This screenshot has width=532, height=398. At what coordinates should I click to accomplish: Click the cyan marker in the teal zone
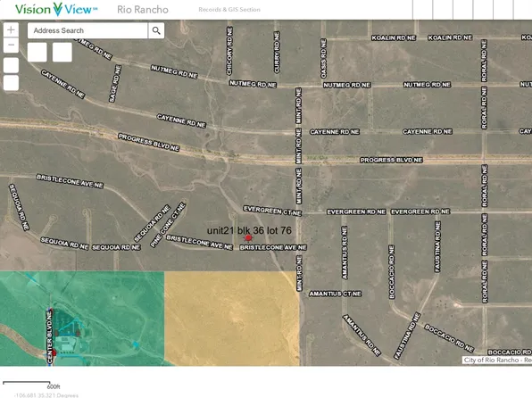click(136, 344)
